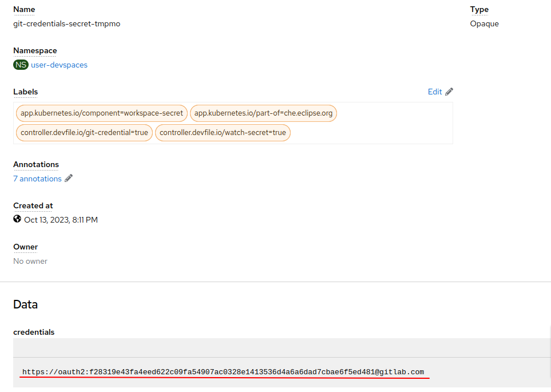Click the secret name git-credentials-secret-tmpmo

(67, 23)
